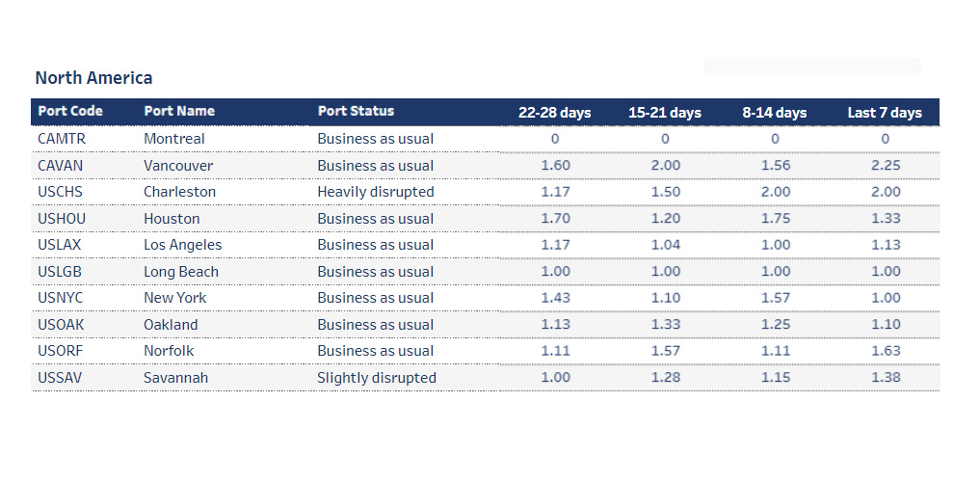The image size is (980, 482).
Task: Click the Port Name column header
Action: [179, 111]
